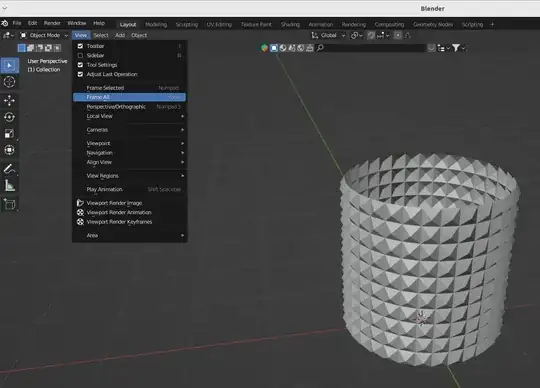Click the Viewport Render Image icon
The width and height of the screenshot is (540, 388).
pos(80,203)
